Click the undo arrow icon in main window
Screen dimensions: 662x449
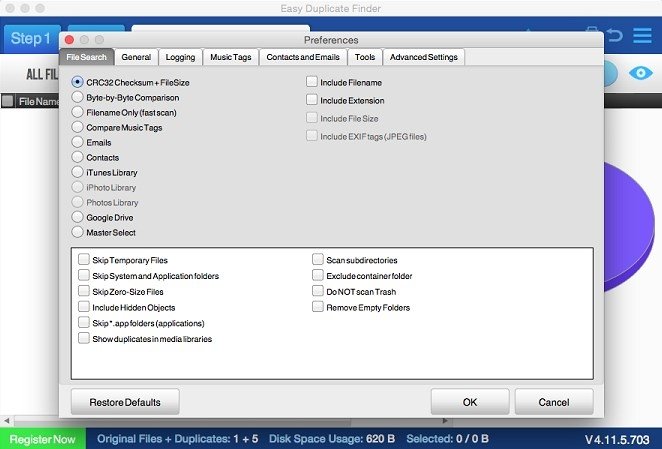tap(614, 35)
